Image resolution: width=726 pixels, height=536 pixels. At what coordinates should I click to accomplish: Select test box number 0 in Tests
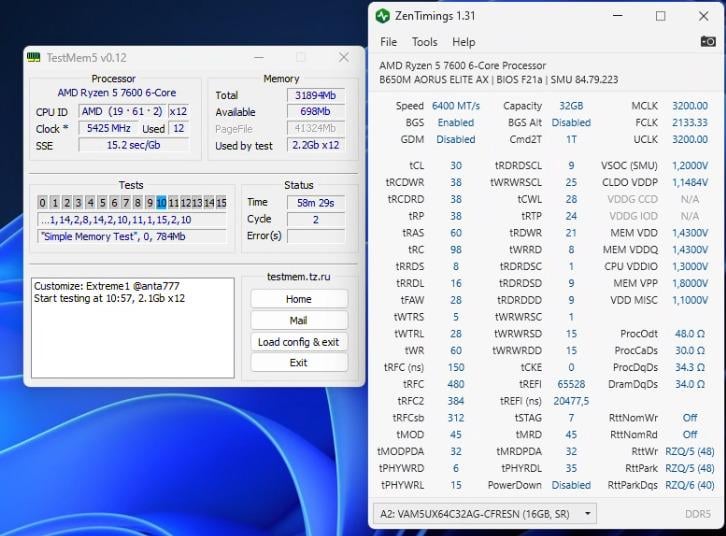43,202
